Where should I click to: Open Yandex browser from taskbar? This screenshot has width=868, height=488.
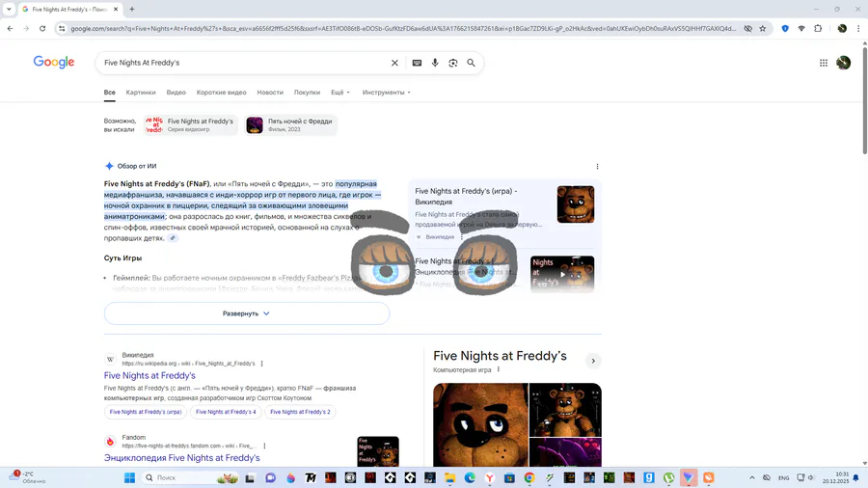click(x=489, y=477)
